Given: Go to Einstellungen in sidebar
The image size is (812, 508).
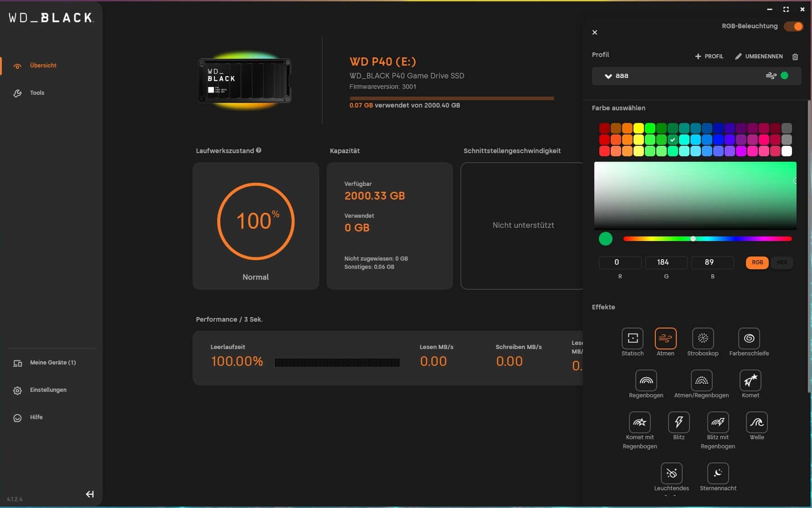Looking at the screenshot, I should 48,390.
